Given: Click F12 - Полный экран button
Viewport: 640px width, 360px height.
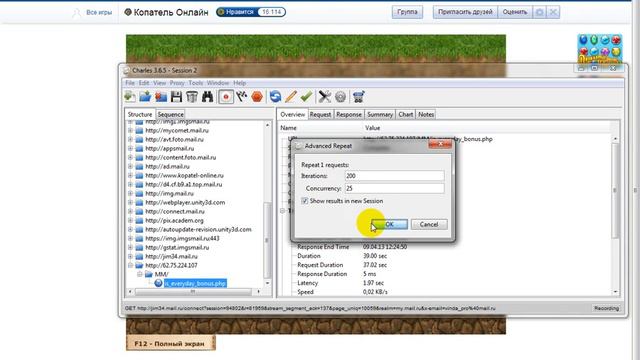Looking at the screenshot, I should [x=170, y=343].
